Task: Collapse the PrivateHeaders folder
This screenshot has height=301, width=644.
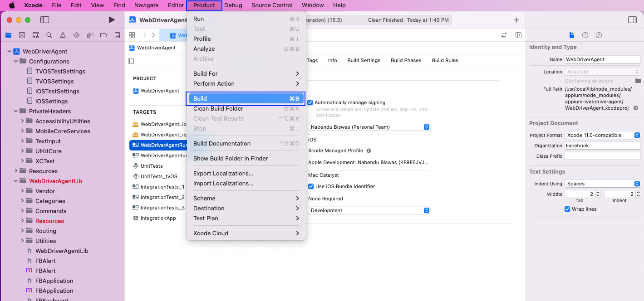Action: click(x=16, y=111)
